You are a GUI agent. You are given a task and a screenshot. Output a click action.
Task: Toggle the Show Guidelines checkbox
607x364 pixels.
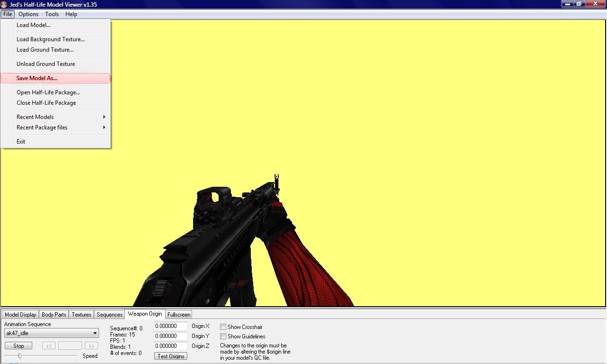223,337
